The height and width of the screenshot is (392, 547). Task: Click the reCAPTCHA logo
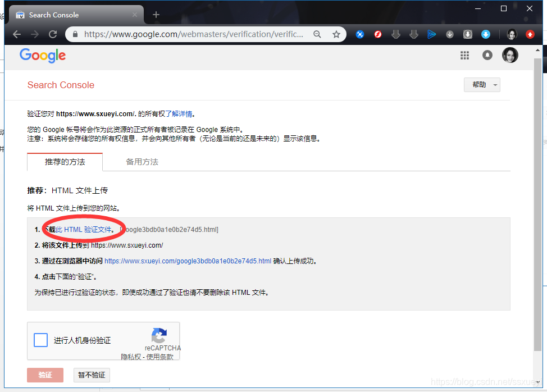click(159, 335)
